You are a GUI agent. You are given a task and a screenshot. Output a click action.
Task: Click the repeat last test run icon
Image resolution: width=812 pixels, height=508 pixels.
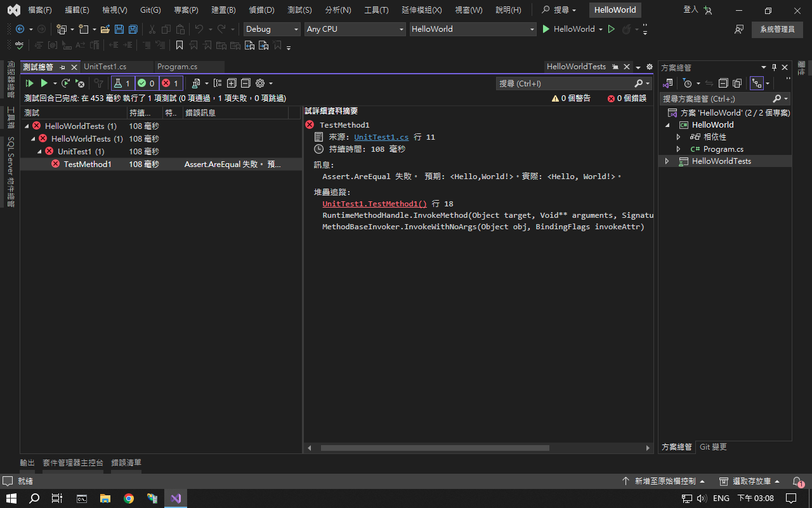click(x=65, y=83)
